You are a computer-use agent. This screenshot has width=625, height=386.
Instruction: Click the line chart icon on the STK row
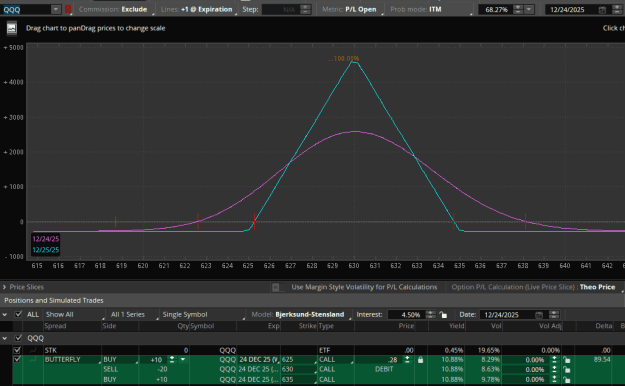(x=33, y=350)
